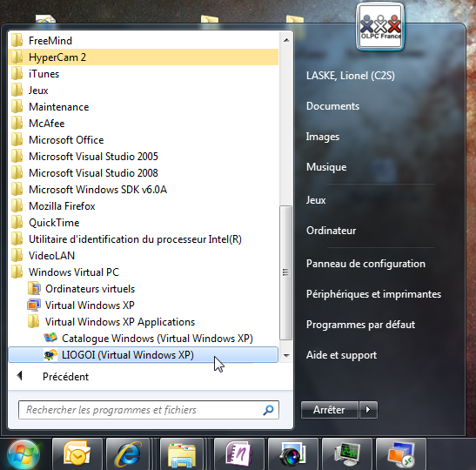Viewport: 476px width, 470px height.
Task: Open Musique library
Action: point(326,167)
